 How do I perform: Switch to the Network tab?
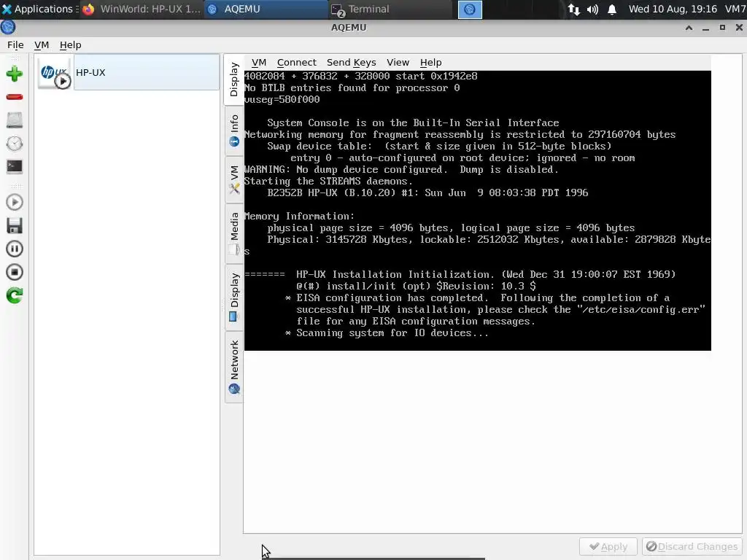234,367
